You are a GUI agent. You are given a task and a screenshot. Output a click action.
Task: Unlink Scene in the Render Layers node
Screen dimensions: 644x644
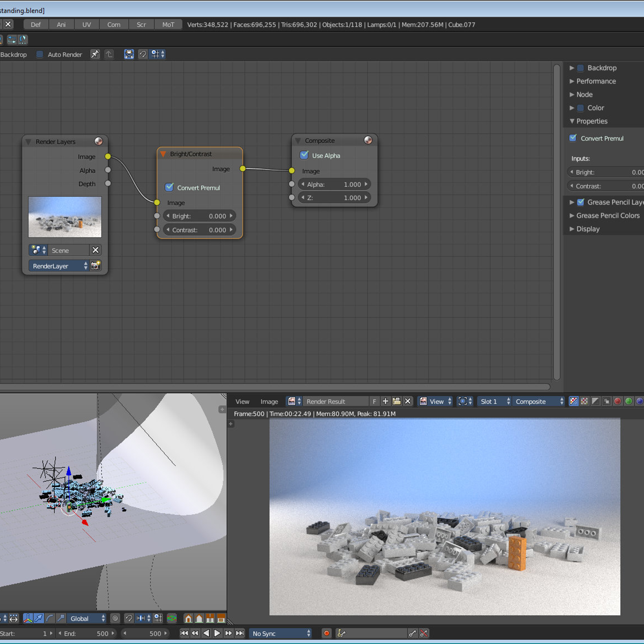(x=95, y=250)
